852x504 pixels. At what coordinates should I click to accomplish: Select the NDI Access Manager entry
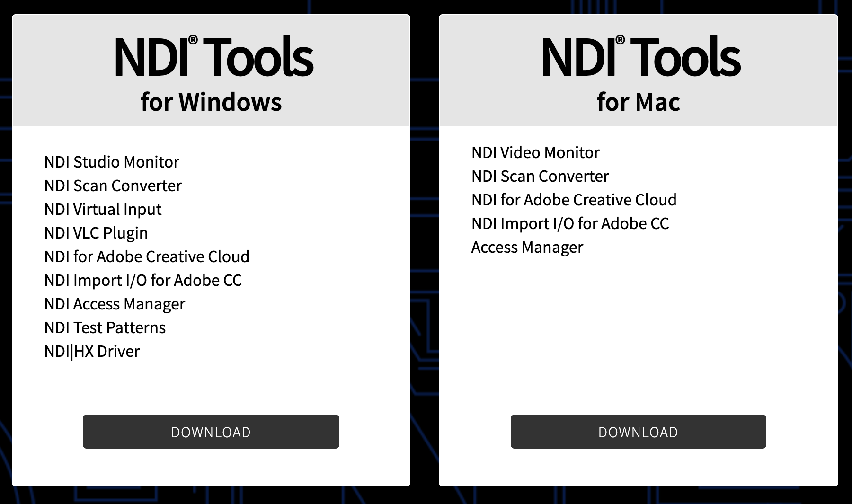pyautogui.click(x=115, y=304)
